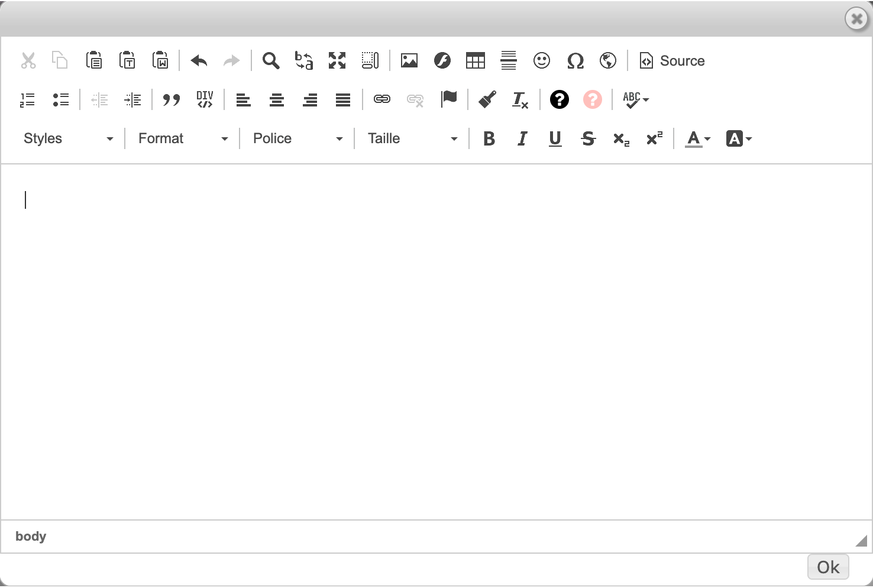Toggle Underline formatting
873x588 pixels.
point(555,138)
